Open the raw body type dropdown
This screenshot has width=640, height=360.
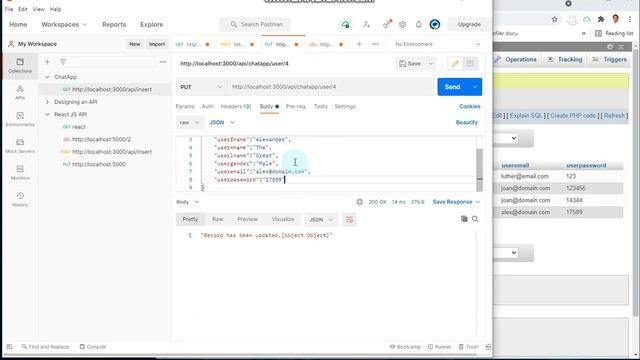[x=189, y=122]
